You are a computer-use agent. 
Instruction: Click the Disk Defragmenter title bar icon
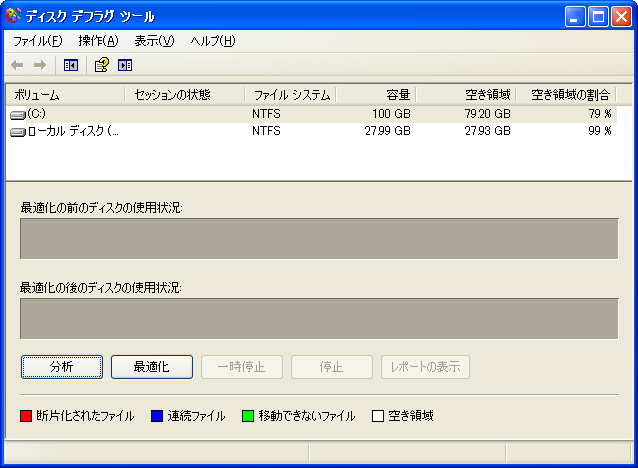point(13,16)
